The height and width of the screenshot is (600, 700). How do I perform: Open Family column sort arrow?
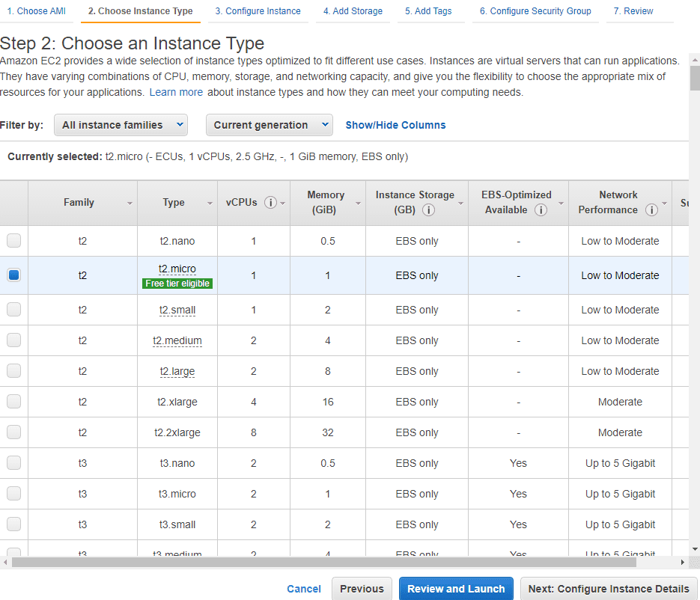click(130, 203)
